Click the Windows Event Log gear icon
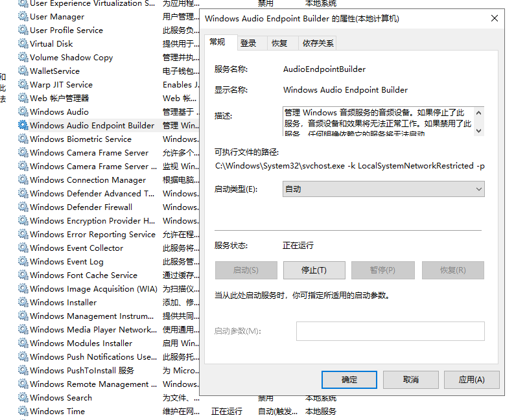527x420 pixels. tap(23, 262)
